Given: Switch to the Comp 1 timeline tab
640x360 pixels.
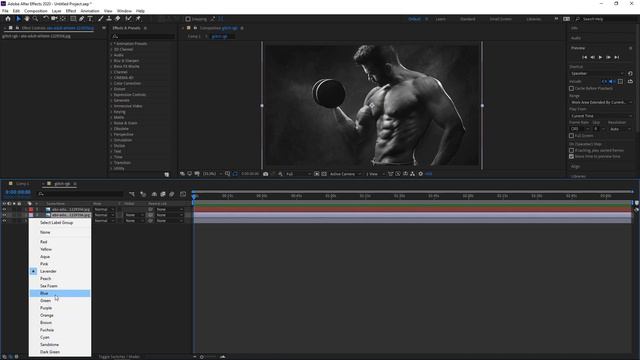Looking at the screenshot, I should pos(22,184).
